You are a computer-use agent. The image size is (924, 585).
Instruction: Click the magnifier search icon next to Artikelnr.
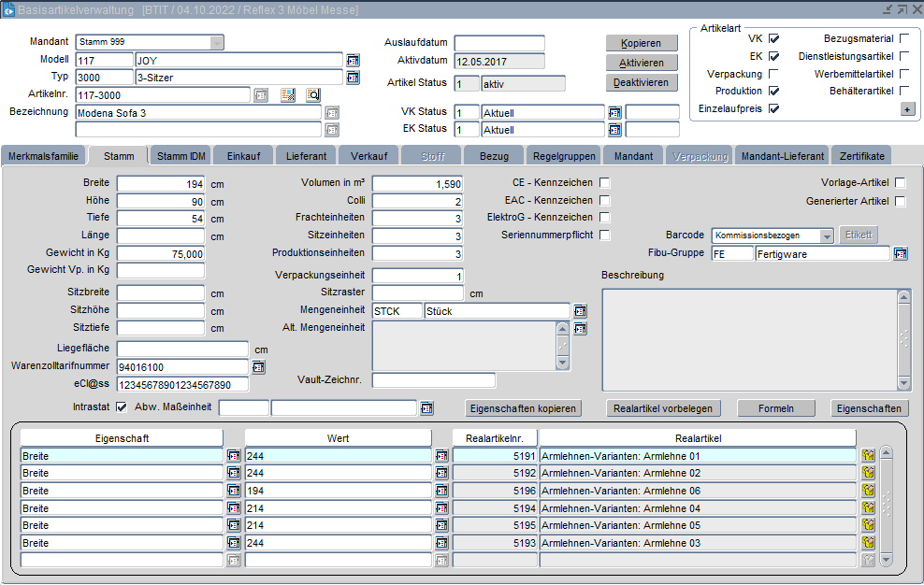click(x=313, y=94)
